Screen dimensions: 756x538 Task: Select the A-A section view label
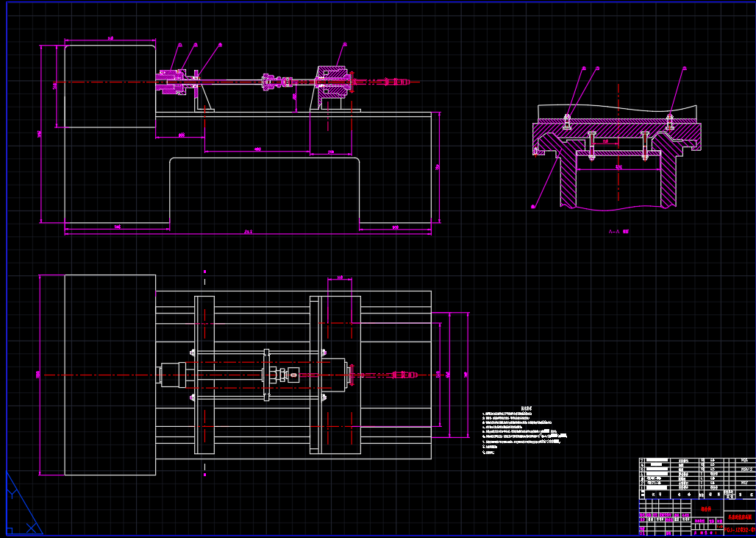tap(618, 231)
